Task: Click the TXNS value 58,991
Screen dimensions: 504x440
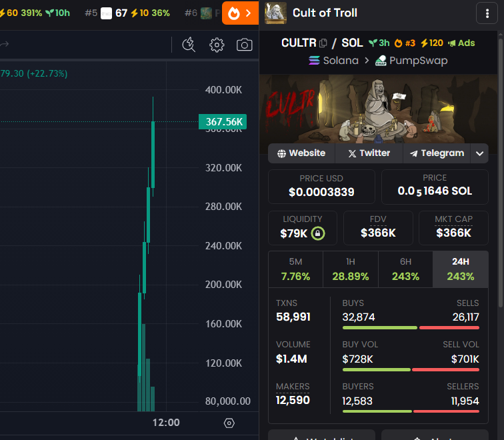Action: (x=293, y=317)
